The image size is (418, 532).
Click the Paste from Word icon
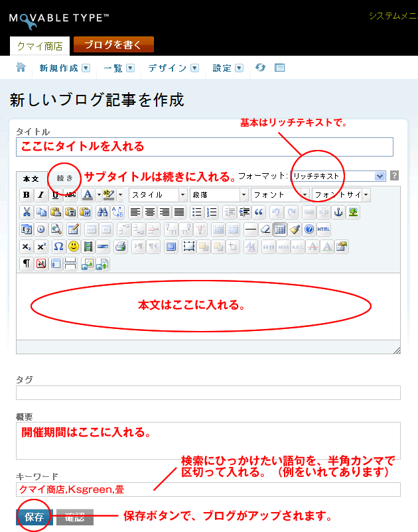[x=85, y=212]
